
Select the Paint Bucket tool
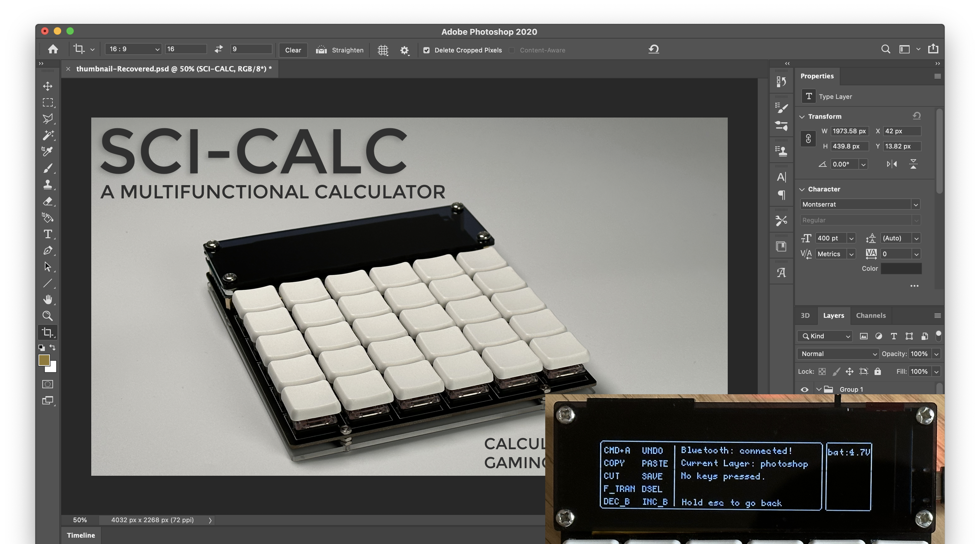[48, 217]
